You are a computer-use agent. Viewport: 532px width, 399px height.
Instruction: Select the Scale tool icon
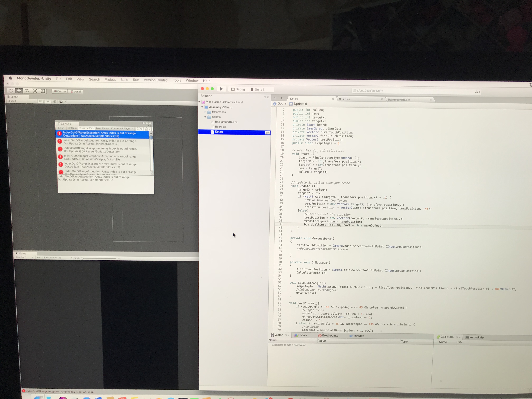click(35, 91)
